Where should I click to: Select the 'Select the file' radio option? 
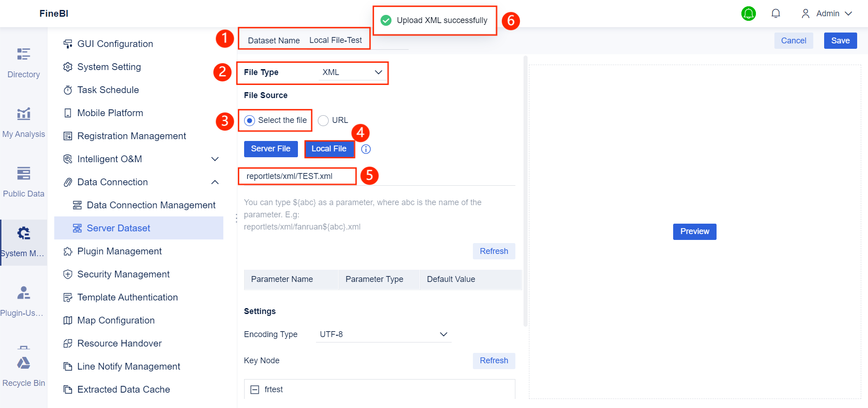250,121
